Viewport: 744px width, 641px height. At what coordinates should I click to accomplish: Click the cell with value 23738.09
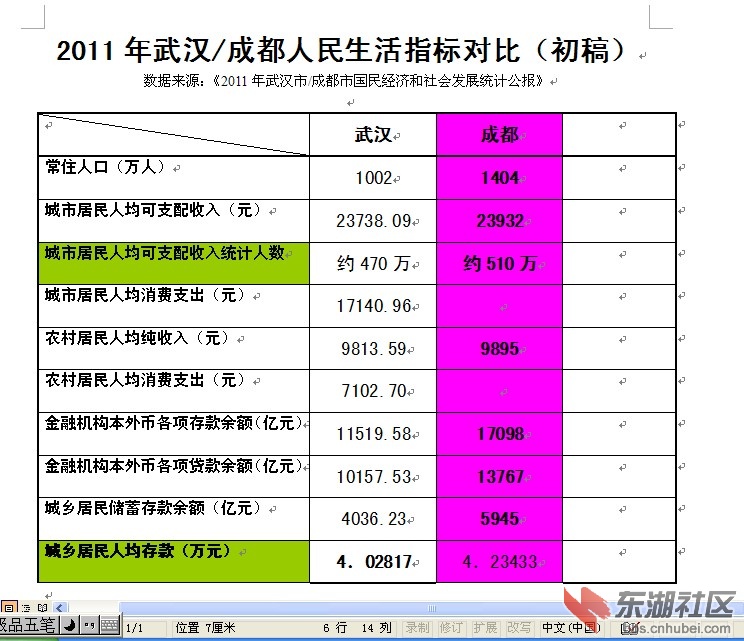(373, 221)
